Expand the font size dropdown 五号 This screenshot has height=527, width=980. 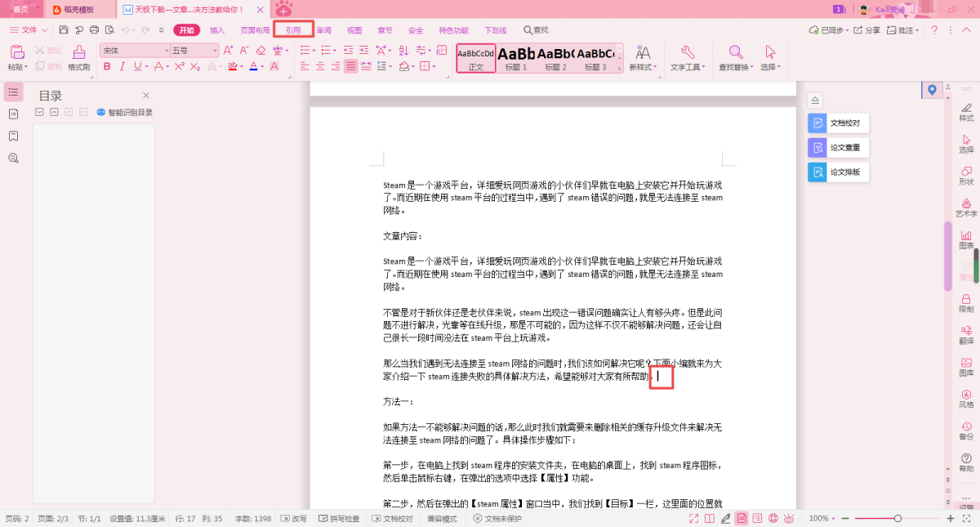(215, 50)
